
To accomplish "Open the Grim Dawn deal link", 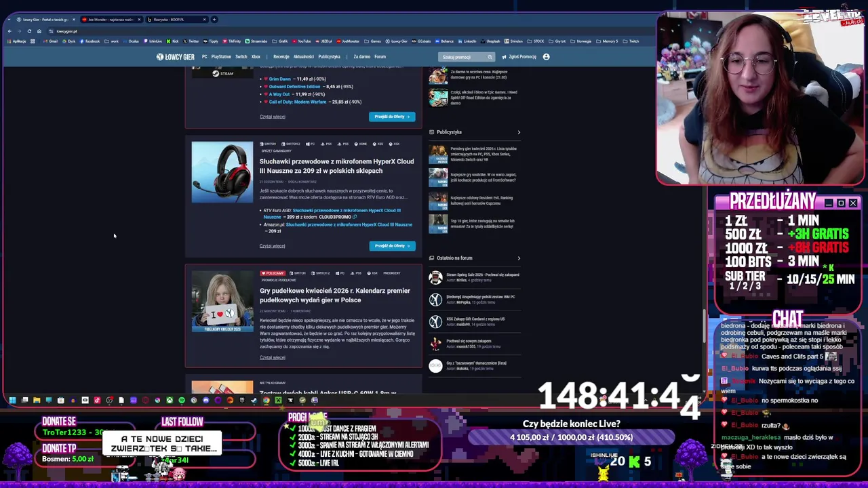I will pos(280,79).
